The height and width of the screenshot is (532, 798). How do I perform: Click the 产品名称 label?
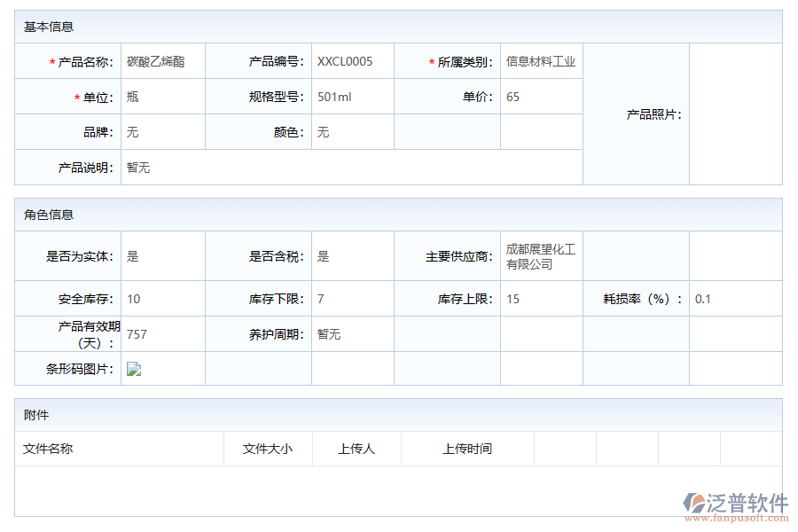(85, 61)
